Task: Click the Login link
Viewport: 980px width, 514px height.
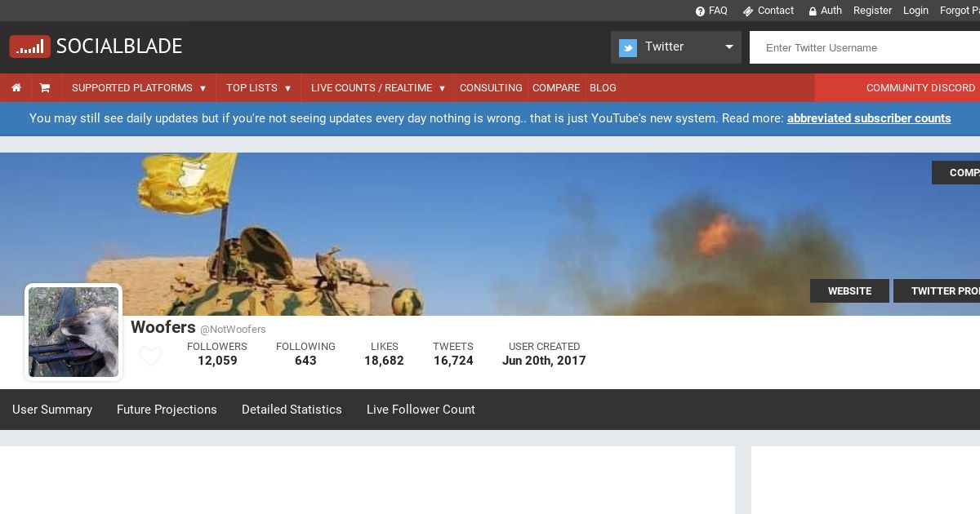Action: pyautogui.click(x=915, y=11)
